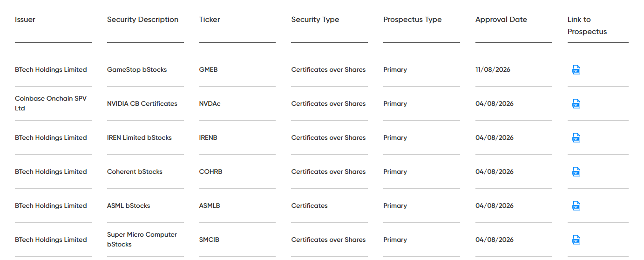
Task: Select the NVDAc ticker text
Action: pos(210,103)
